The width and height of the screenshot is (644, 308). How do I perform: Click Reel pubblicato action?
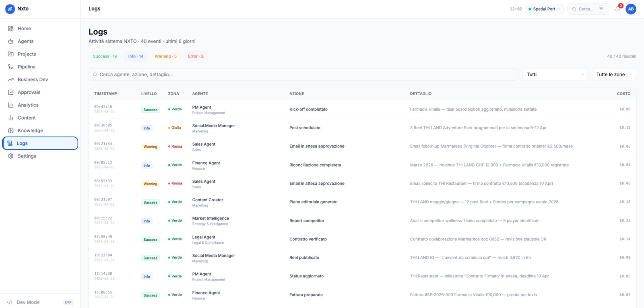(304, 258)
